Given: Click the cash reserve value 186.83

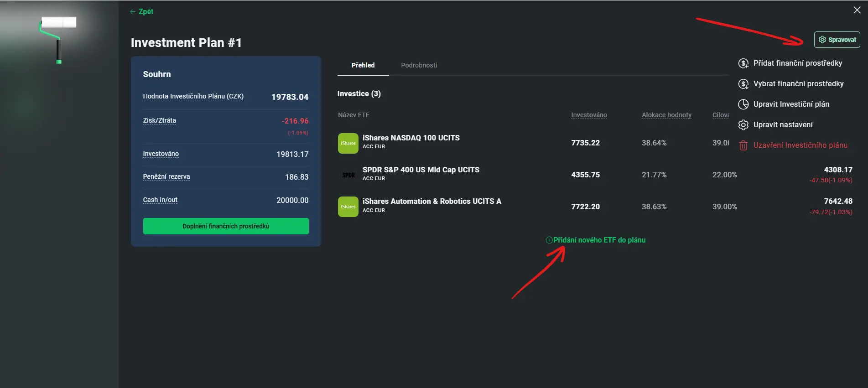Looking at the screenshot, I should [296, 177].
